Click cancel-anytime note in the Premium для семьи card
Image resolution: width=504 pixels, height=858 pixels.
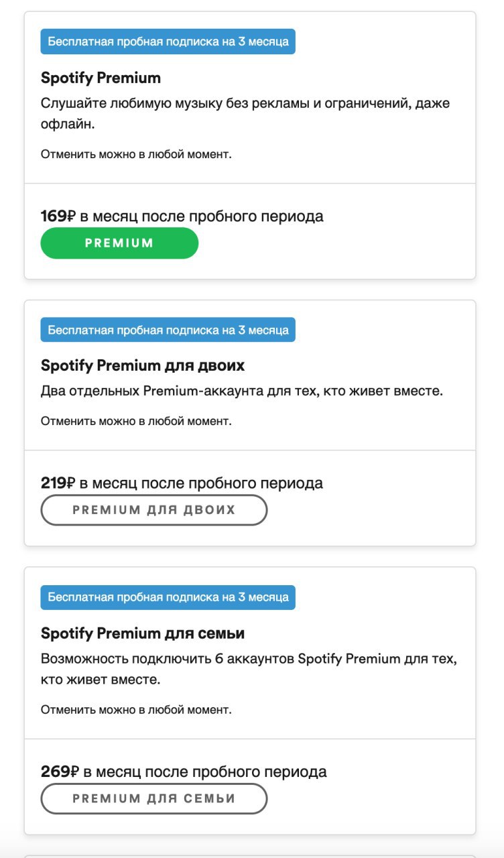[x=136, y=709]
